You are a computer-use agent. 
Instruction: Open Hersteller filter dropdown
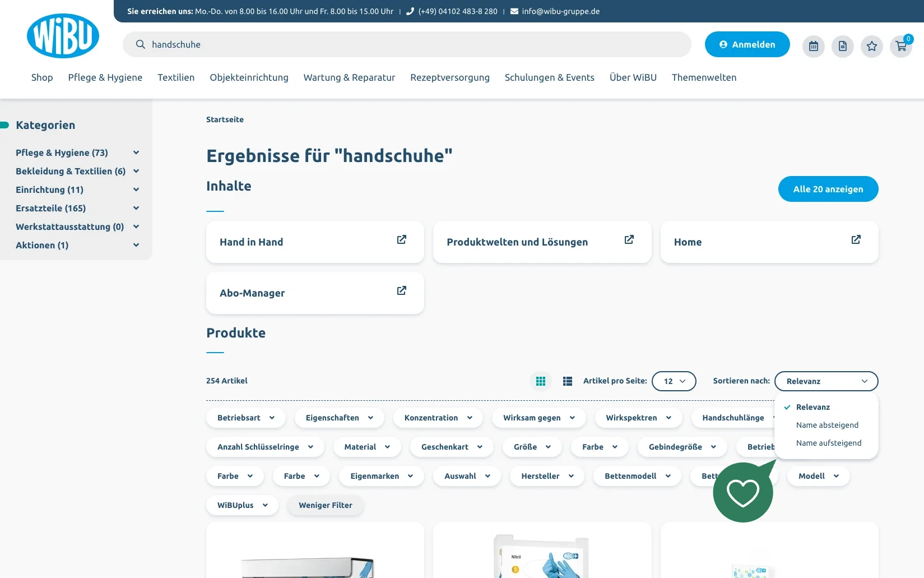(547, 476)
